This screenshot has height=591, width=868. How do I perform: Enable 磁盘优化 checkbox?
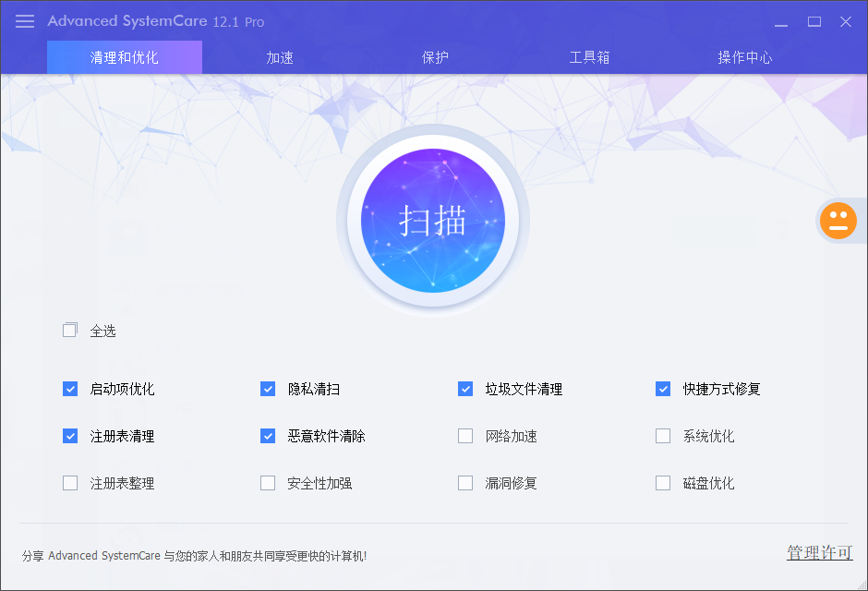(663, 483)
